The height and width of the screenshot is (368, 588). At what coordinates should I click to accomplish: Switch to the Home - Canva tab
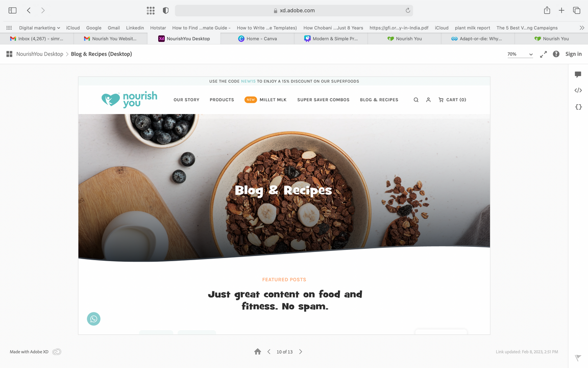pos(257,39)
